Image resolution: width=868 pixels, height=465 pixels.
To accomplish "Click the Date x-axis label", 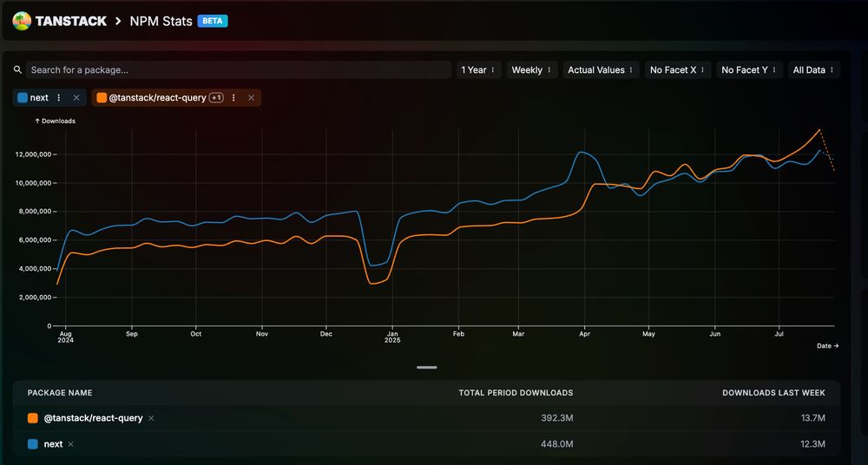I will tap(827, 345).
